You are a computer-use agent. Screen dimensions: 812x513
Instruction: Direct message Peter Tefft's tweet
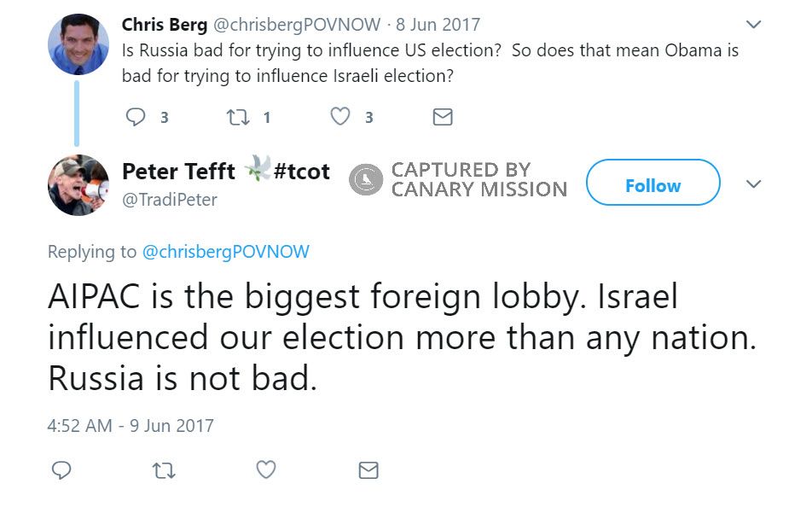tap(368, 470)
